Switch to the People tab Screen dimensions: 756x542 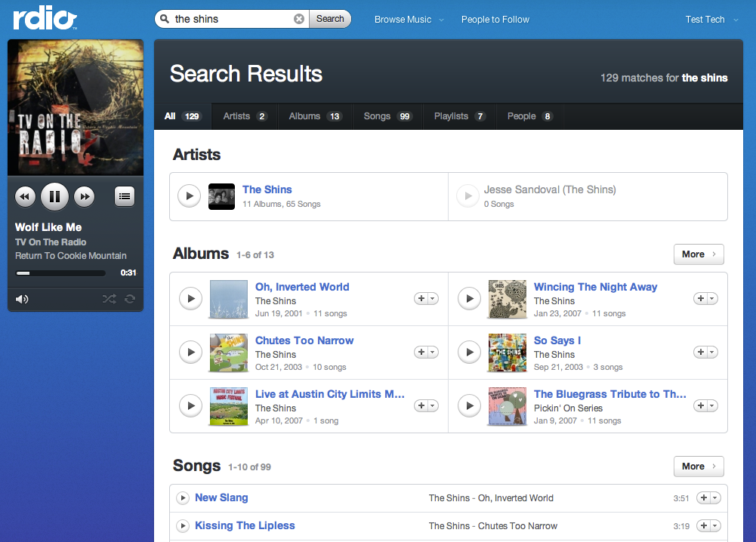[x=529, y=116]
